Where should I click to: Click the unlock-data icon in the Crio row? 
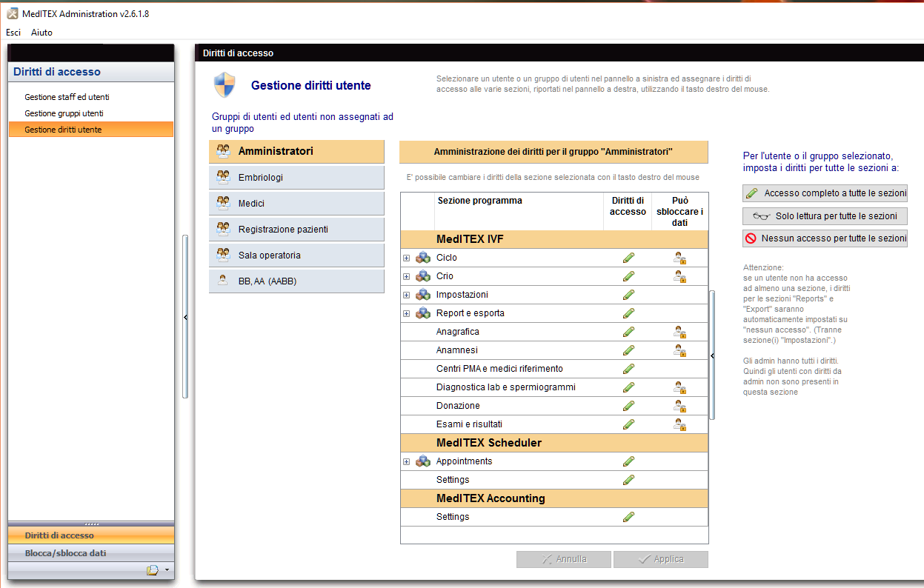click(679, 276)
